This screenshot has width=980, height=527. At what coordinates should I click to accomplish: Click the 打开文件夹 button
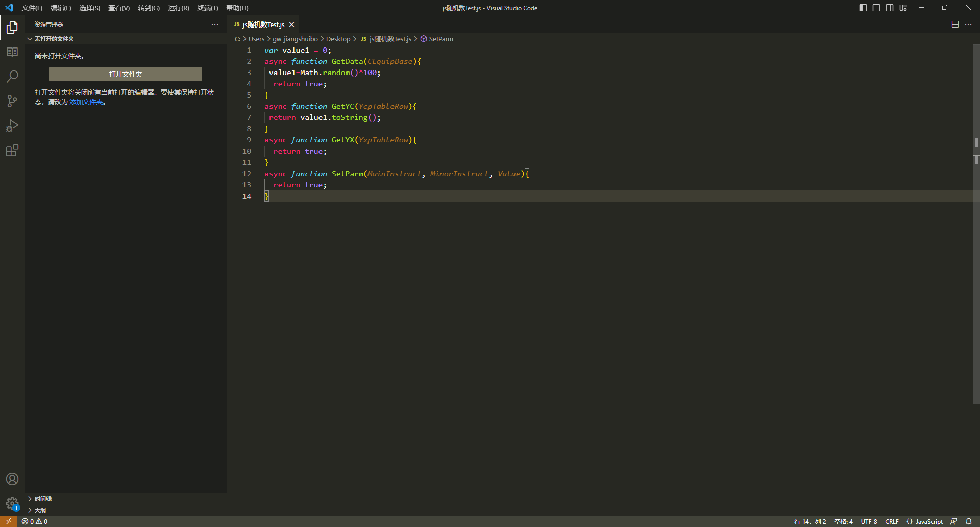point(126,74)
